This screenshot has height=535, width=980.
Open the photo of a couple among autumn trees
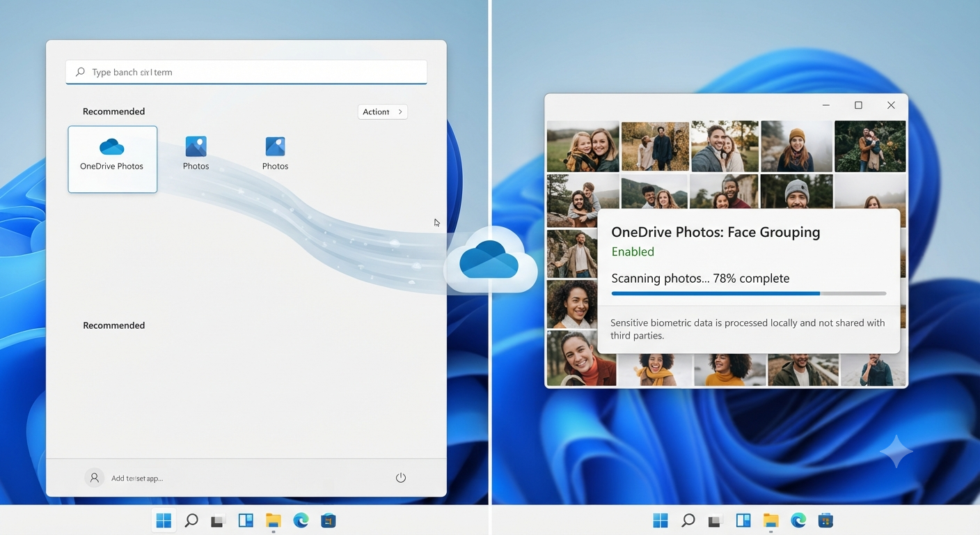tap(655, 146)
